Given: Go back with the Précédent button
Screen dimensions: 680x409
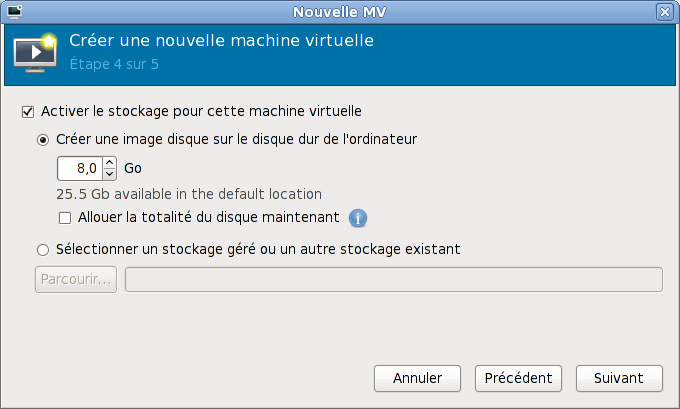Looking at the screenshot, I should coord(518,379).
